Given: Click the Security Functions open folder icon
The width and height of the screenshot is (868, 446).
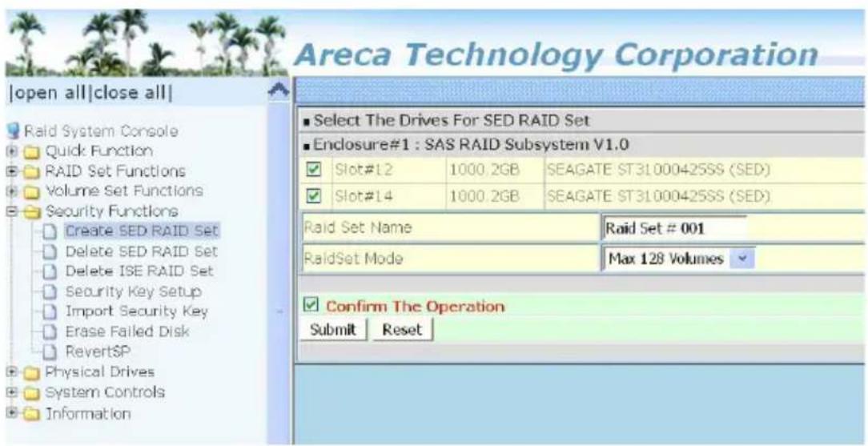Looking at the screenshot, I should [x=33, y=211].
